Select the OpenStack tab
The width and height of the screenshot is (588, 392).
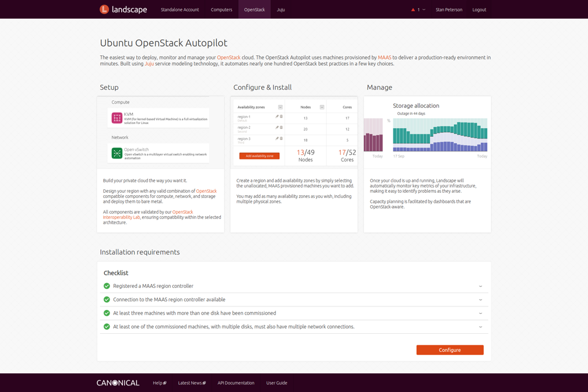(x=254, y=10)
